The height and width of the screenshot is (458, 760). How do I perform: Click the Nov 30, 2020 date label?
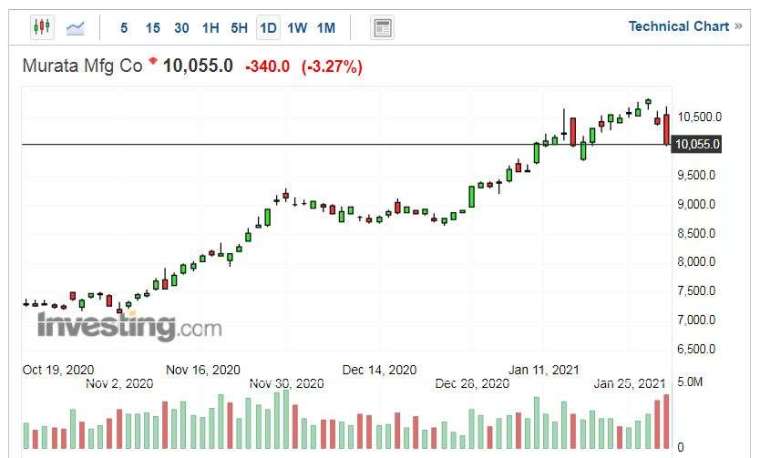pos(286,384)
